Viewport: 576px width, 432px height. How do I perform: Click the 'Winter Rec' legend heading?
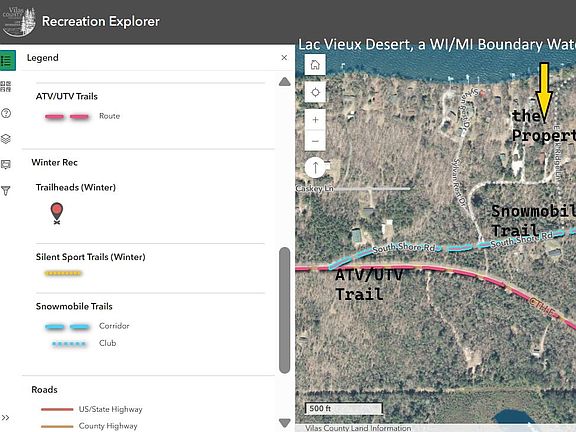coord(54,162)
